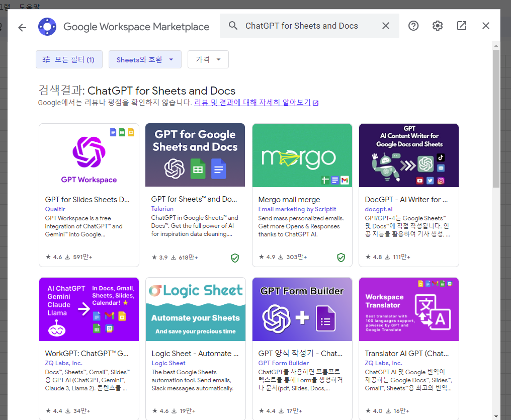
Task: Open the WorkGPT purple banner thumbnail
Action: (x=89, y=309)
